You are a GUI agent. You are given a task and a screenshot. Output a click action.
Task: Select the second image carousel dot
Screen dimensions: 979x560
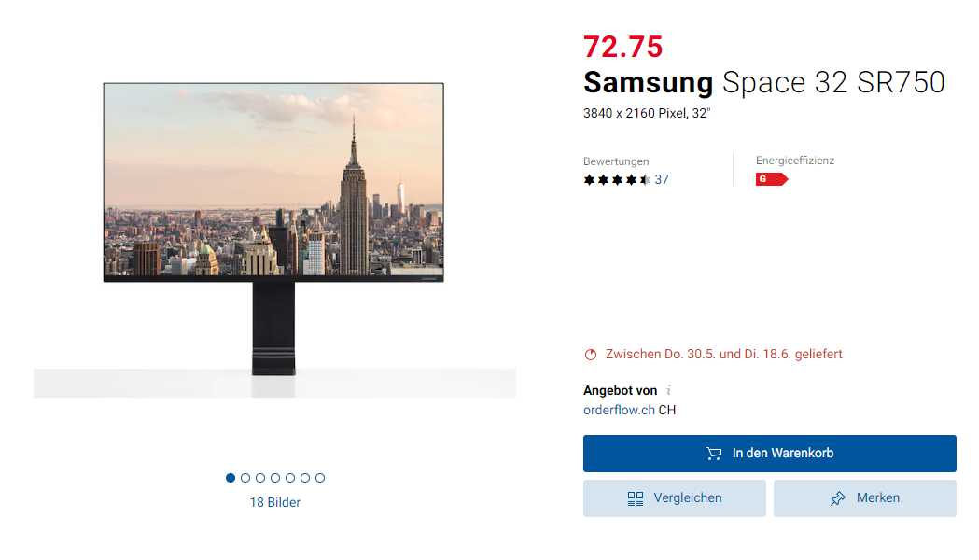[x=245, y=478]
